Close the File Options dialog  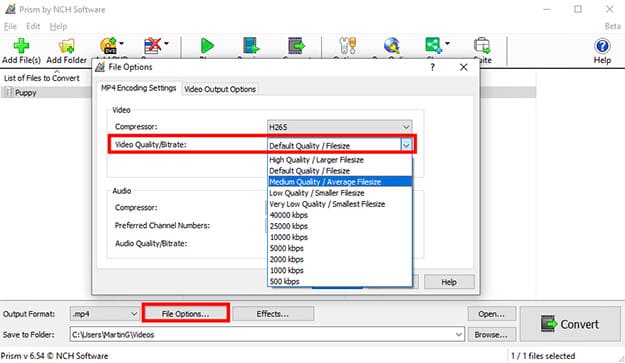463,67
